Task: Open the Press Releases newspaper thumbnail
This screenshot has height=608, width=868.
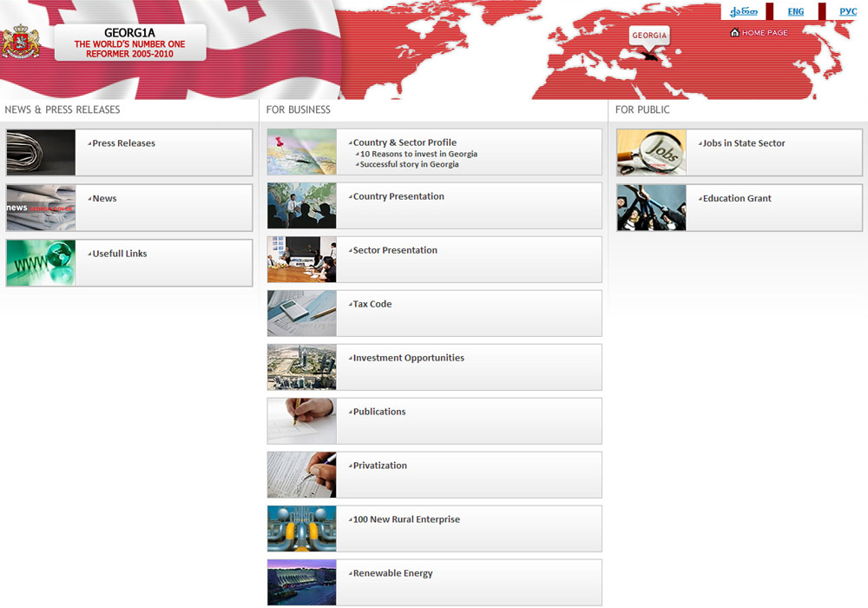Action: tap(41, 153)
